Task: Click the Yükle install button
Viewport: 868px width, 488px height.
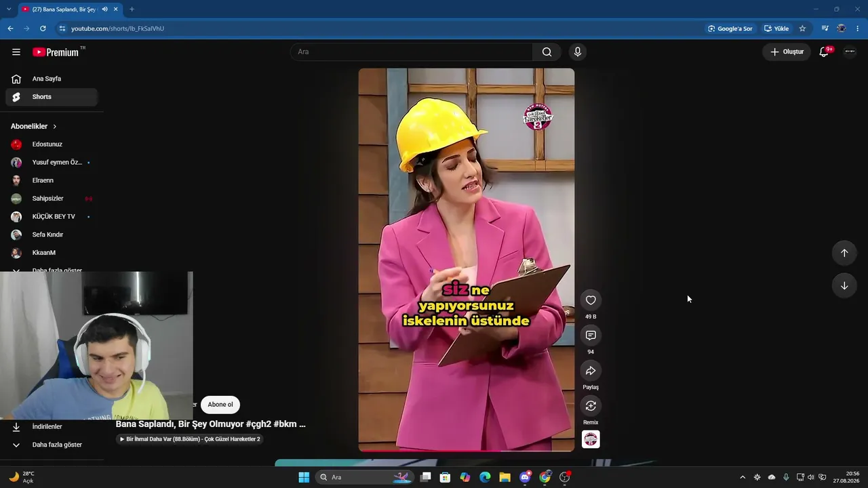Action: 776,28
